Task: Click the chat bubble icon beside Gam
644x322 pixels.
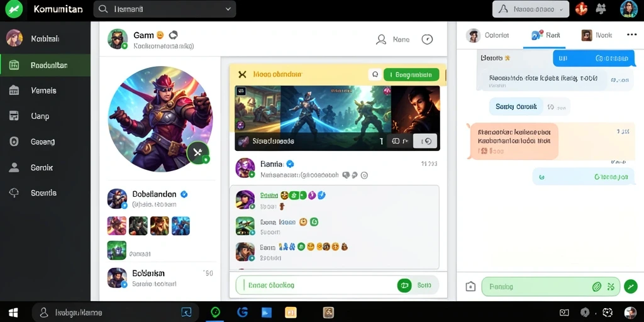Action: tap(174, 35)
